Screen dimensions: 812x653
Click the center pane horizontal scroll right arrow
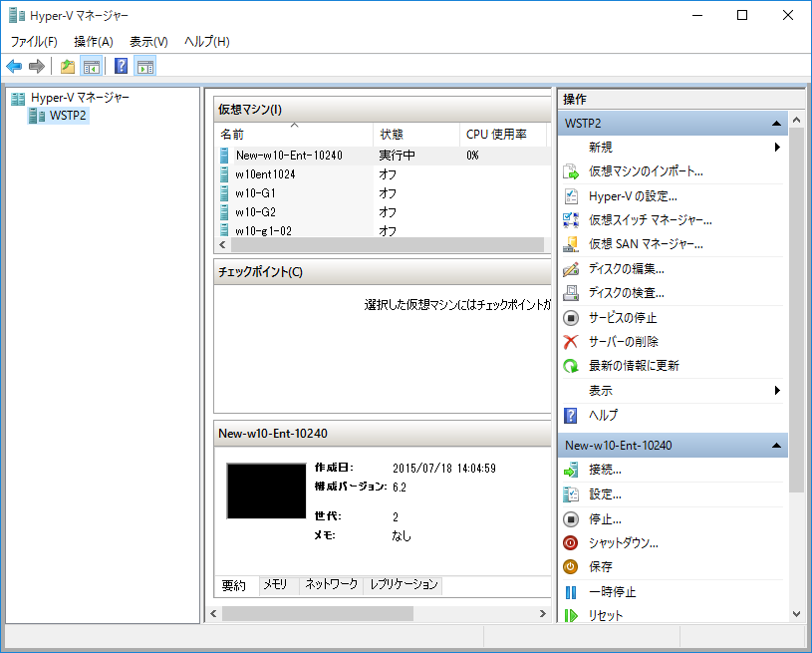(x=542, y=613)
